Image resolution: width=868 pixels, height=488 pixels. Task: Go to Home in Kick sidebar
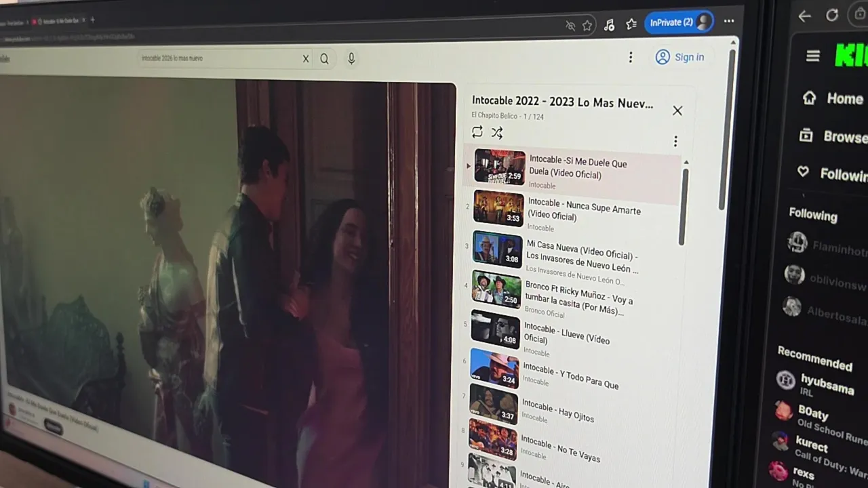833,99
